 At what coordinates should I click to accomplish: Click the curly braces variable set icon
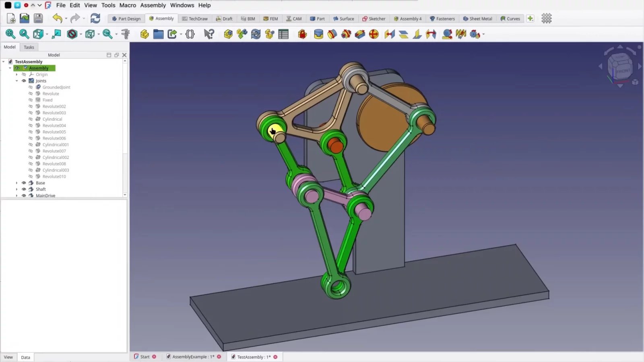[190, 34]
